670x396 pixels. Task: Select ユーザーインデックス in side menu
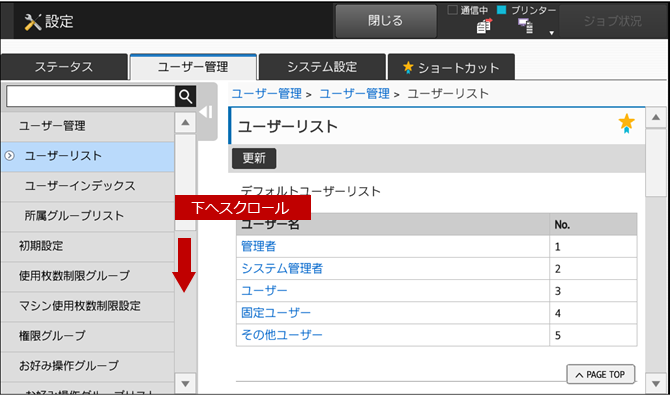pyautogui.click(x=88, y=186)
